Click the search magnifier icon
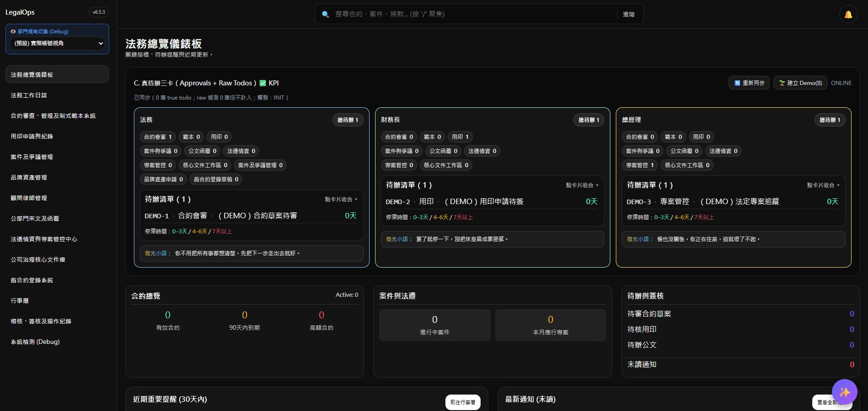The height and width of the screenshot is (411, 868). (x=325, y=14)
